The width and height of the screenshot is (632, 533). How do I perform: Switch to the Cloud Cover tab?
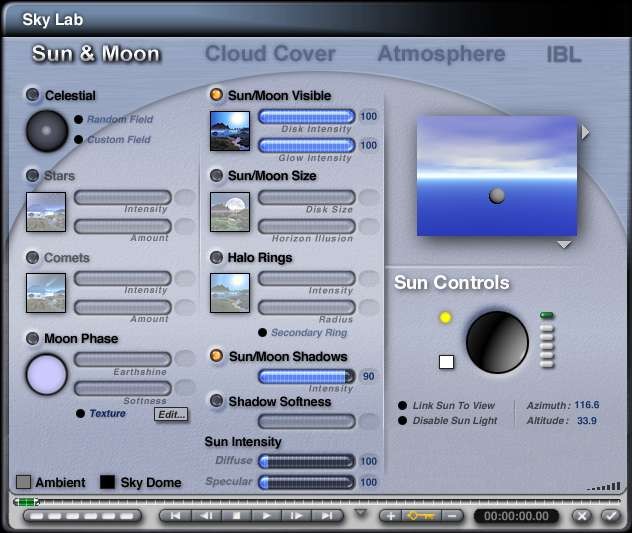pyautogui.click(x=270, y=54)
